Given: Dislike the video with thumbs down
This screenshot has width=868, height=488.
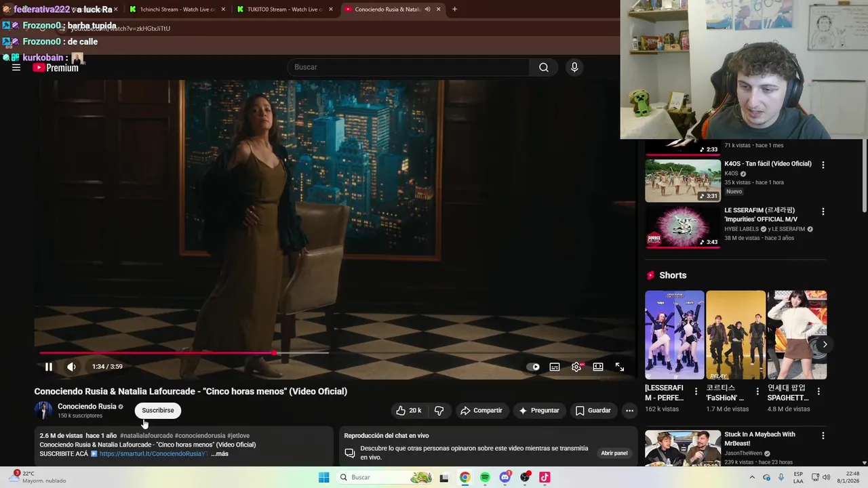Looking at the screenshot, I should tap(439, 410).
